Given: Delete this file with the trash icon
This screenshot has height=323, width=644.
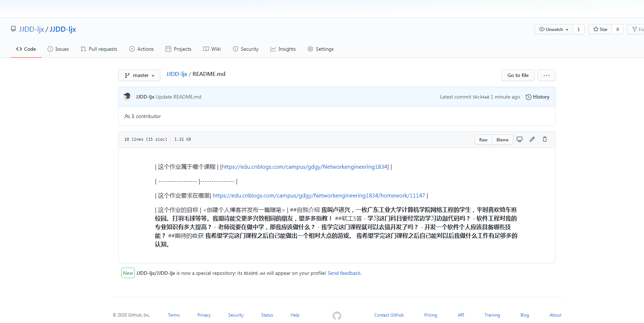Looking at the screenshot, I should click(x=545, y=139).
